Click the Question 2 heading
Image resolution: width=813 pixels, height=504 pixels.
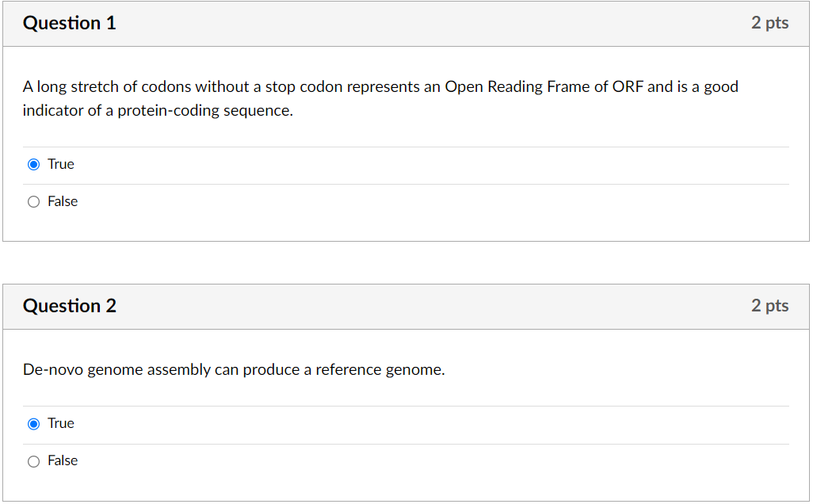coord(70,306)
